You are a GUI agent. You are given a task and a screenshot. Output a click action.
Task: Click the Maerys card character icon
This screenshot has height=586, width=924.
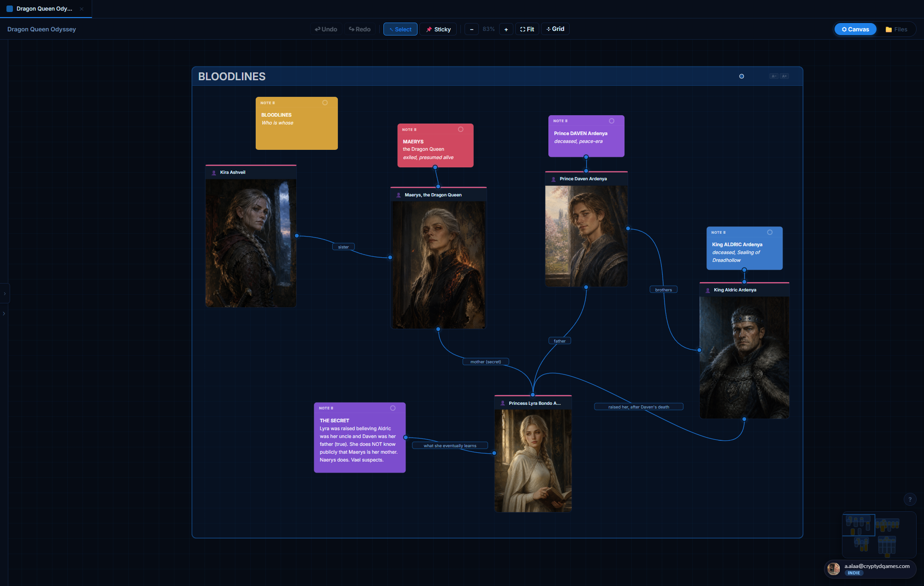point(399,195)
